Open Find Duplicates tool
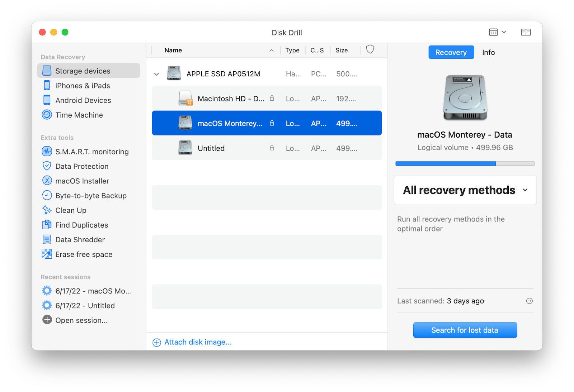Viewport: 574px width, 392px height. pyautogui.click(x=81, y=225)
